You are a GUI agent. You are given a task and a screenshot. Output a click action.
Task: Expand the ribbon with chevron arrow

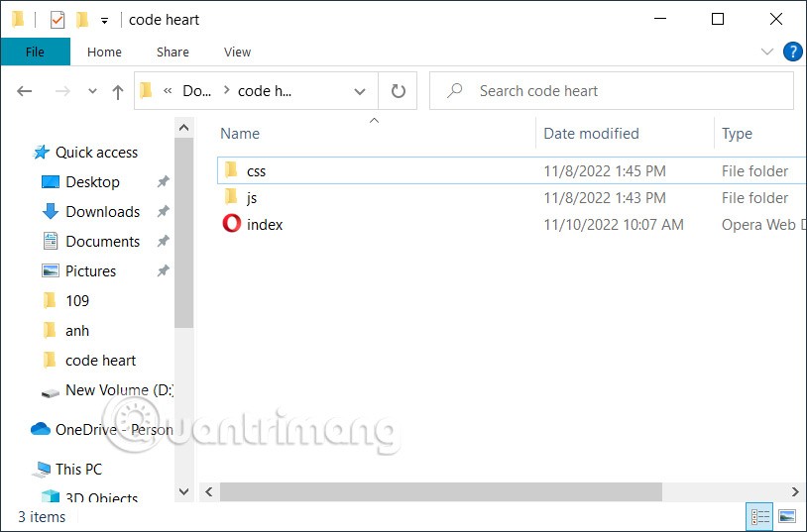766,52
